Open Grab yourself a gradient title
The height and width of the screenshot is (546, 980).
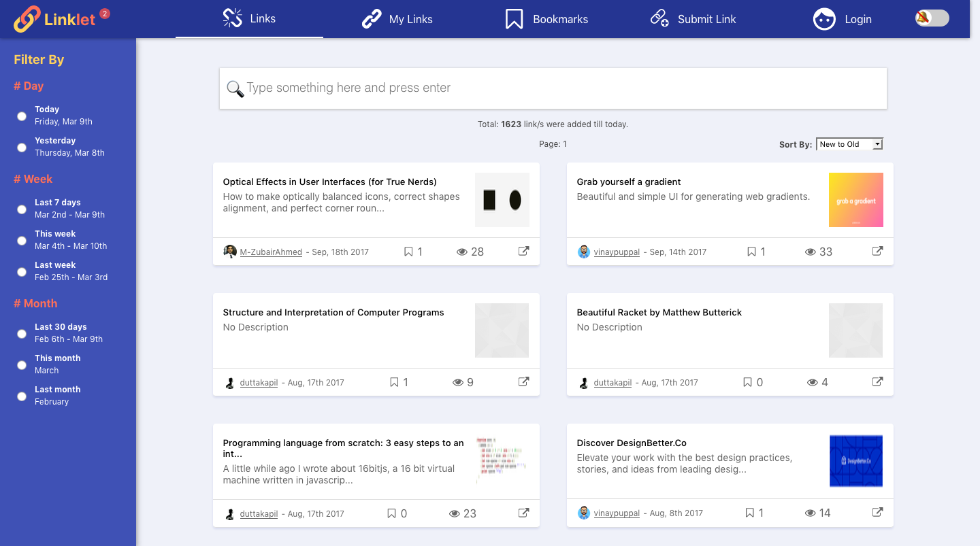(x=629, y=182)
